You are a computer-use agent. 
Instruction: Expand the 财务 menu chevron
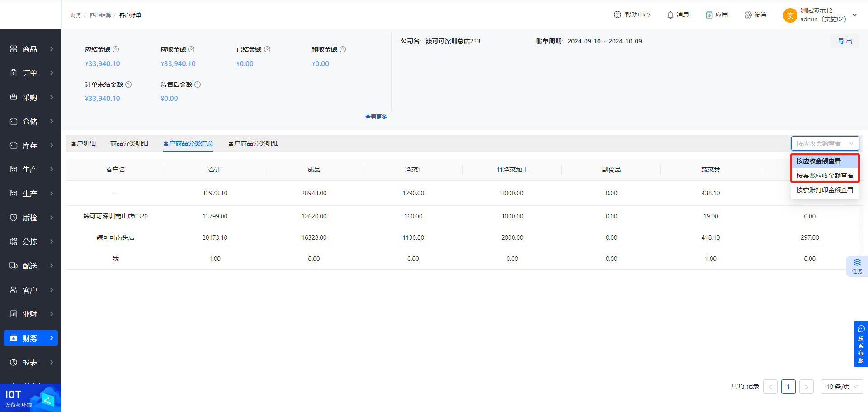[x=52, y=338]
